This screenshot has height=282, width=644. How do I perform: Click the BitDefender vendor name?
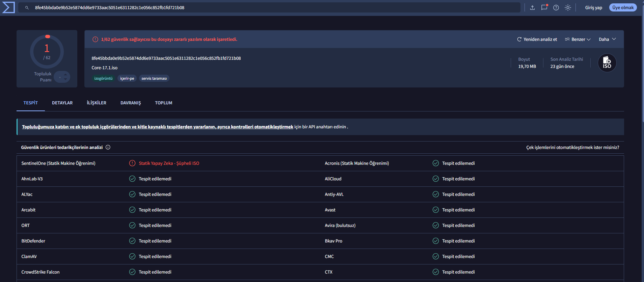pos(33,241)
